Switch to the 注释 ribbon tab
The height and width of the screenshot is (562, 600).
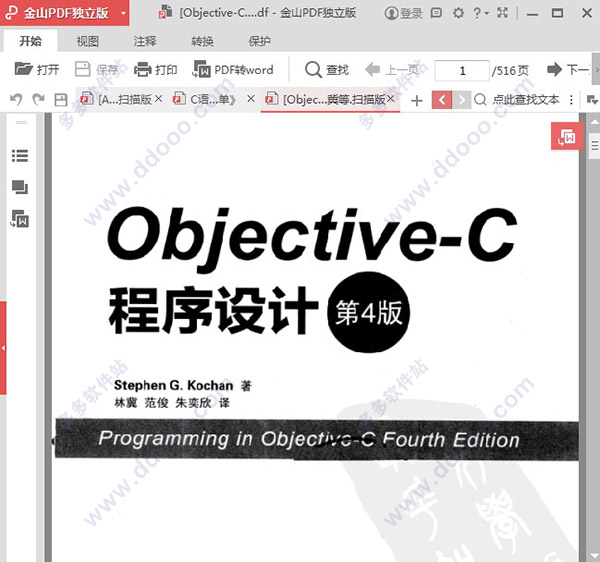145,41
